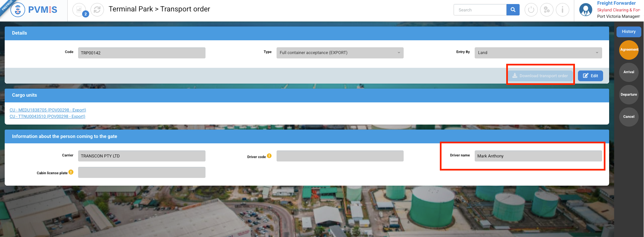Click the user profile avatar
Viewport: 644px width, 237px height.
point(586,10)
